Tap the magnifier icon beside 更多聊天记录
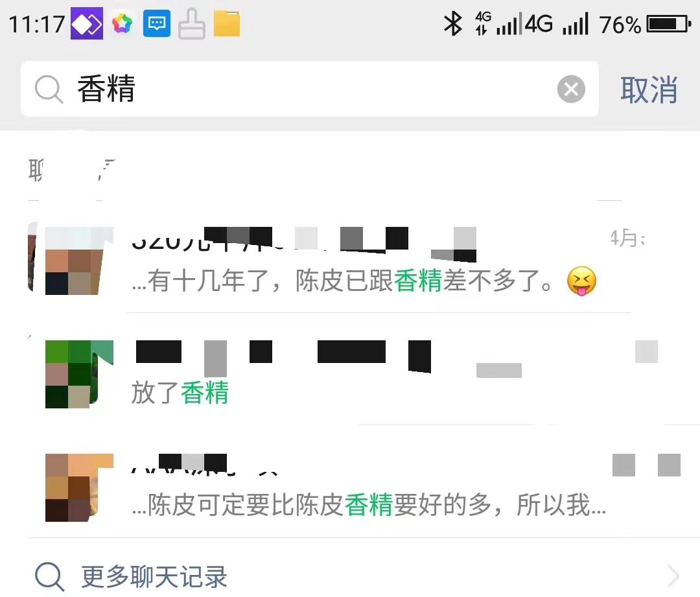This screenshot has width=700, height=597. [x=49, y=576]
